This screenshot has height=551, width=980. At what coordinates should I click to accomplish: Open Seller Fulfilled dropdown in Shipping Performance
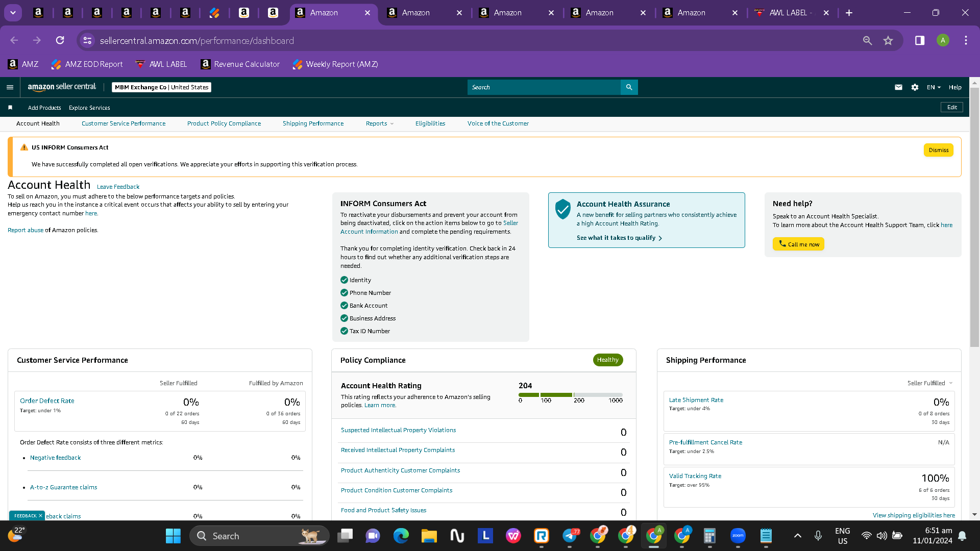click(x=930, y=383)
